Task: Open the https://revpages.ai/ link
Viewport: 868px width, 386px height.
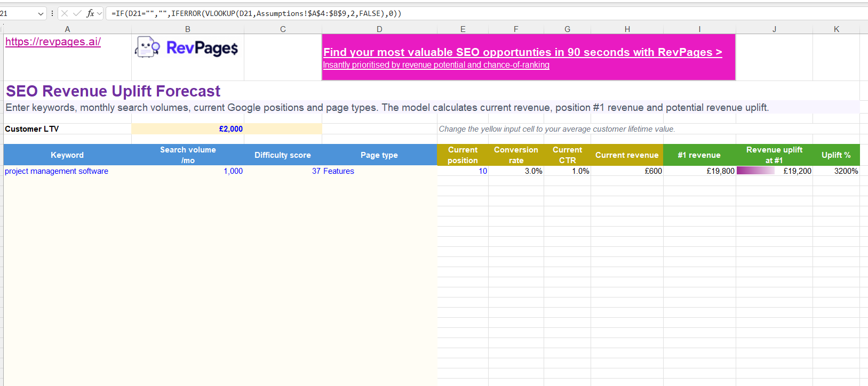Action: [x=53, y=42]
